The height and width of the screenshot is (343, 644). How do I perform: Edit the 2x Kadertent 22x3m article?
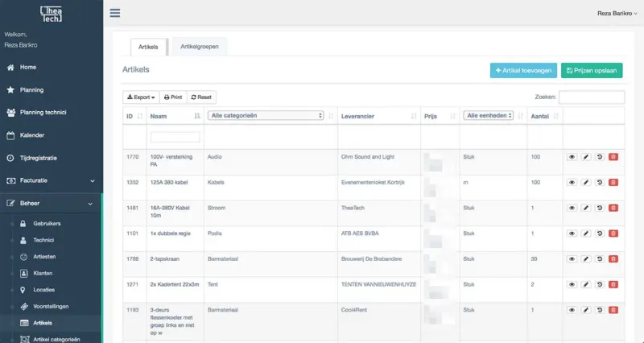point(586,284)
